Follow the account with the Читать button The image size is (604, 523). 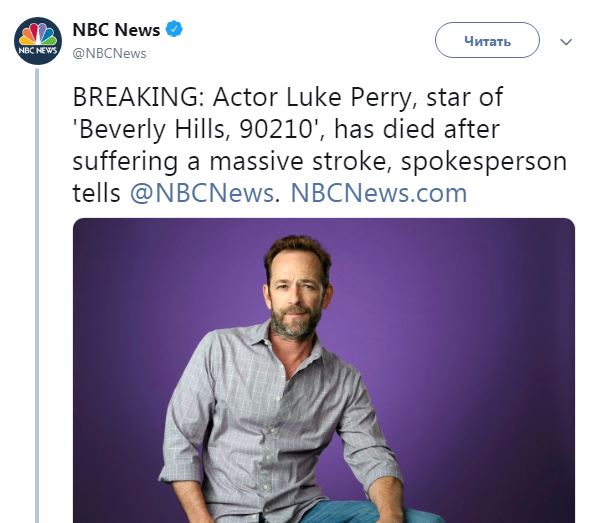click(x=487, y=40)
